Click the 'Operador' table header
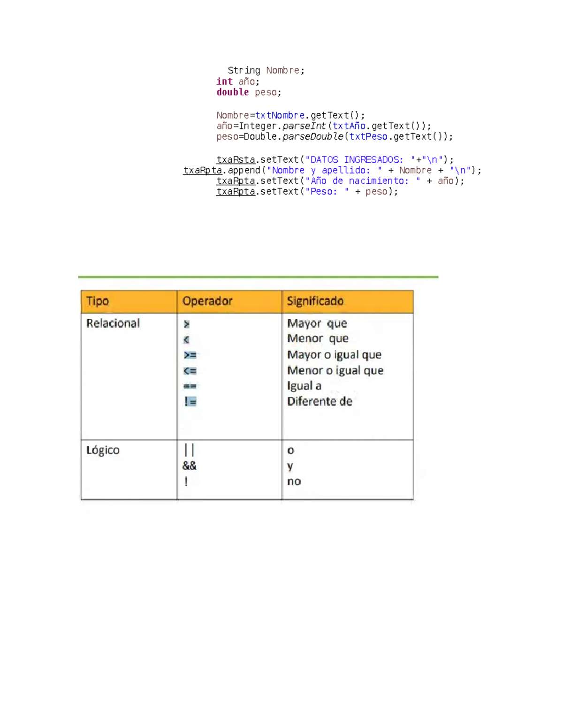This screenshot has width=563, height=728. [207, 301]
